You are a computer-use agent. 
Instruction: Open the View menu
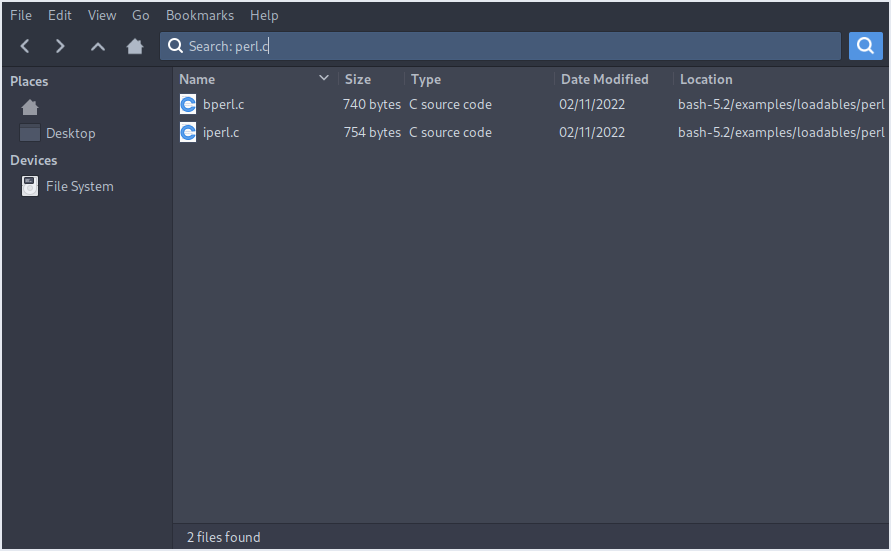[x=102, y=15]
